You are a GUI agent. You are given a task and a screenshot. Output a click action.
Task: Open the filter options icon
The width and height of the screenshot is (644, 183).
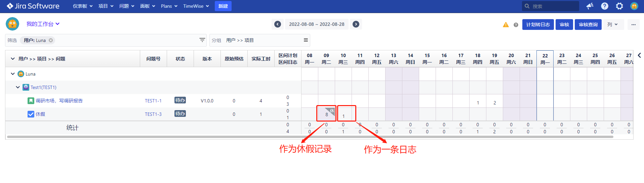tap(202, 40)
